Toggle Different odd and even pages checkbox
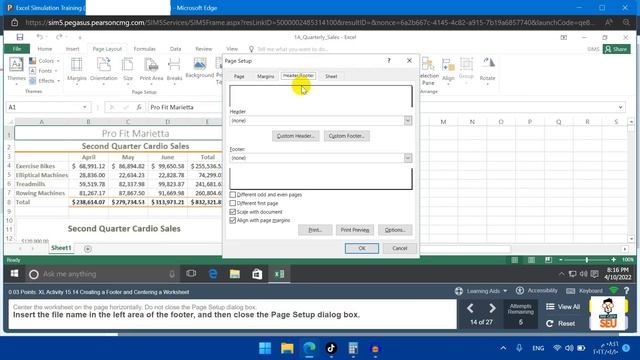The width and height of the screenshot is (640, 360). coord(233,195)
